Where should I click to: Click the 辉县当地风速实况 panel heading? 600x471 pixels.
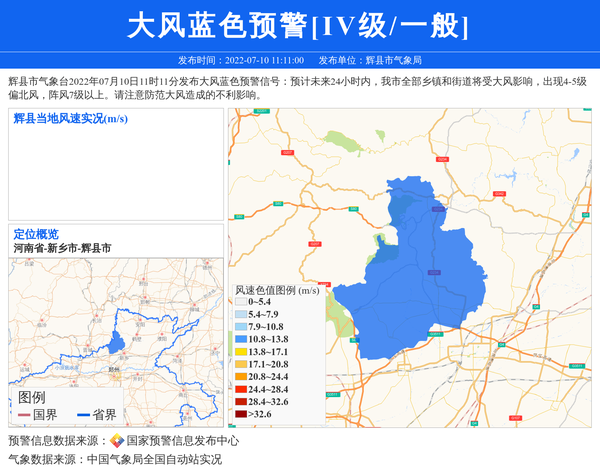(70, 119)
